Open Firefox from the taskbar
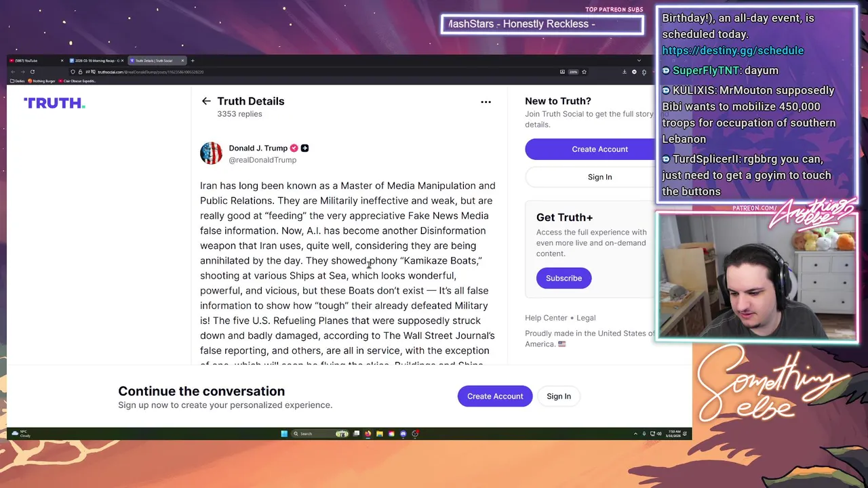Image resolution: width=868 pixels, height=488 pixels. point(368,434)
